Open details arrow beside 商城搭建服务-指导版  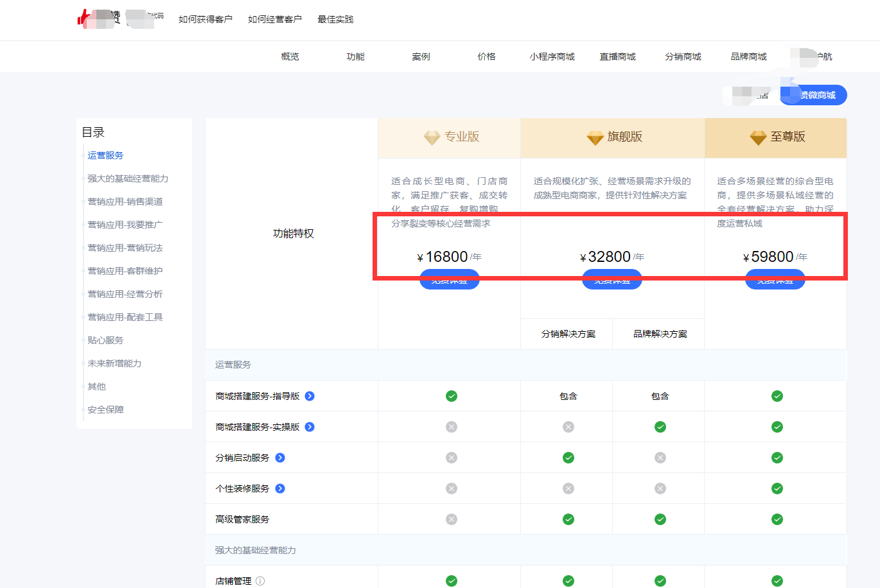point(310,396)
